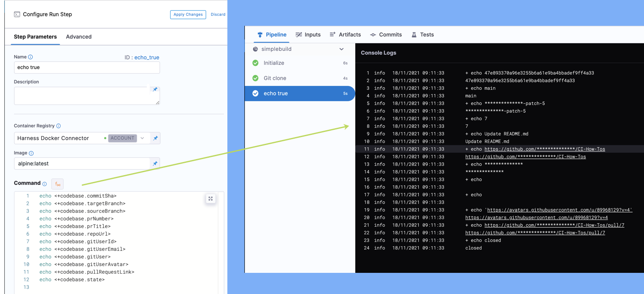Viewport: 644px width, 294px height.
Task: Click the info icon next to Name
Action: (x=30, y=57)
